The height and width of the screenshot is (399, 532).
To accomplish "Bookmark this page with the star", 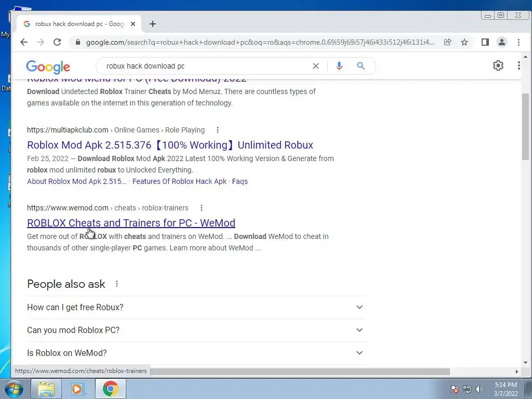I will [x=464, y=42].
